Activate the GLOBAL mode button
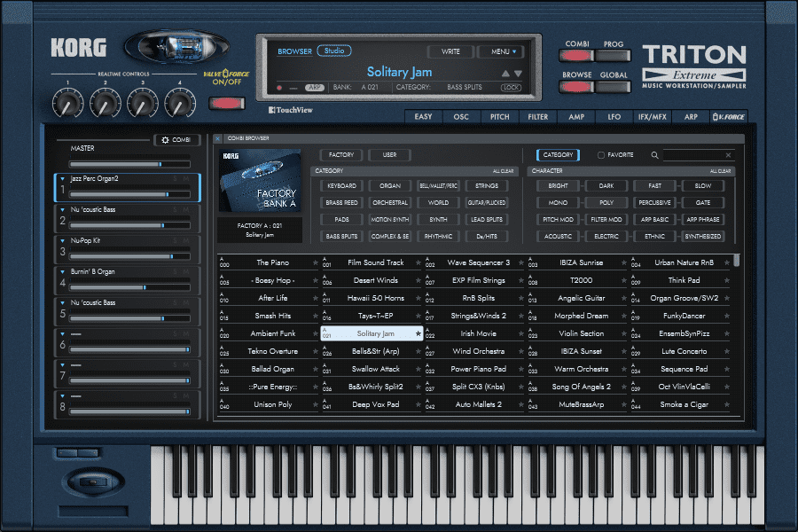The width and height of the screenshot is (798, 532). click(x=614, y=87)
